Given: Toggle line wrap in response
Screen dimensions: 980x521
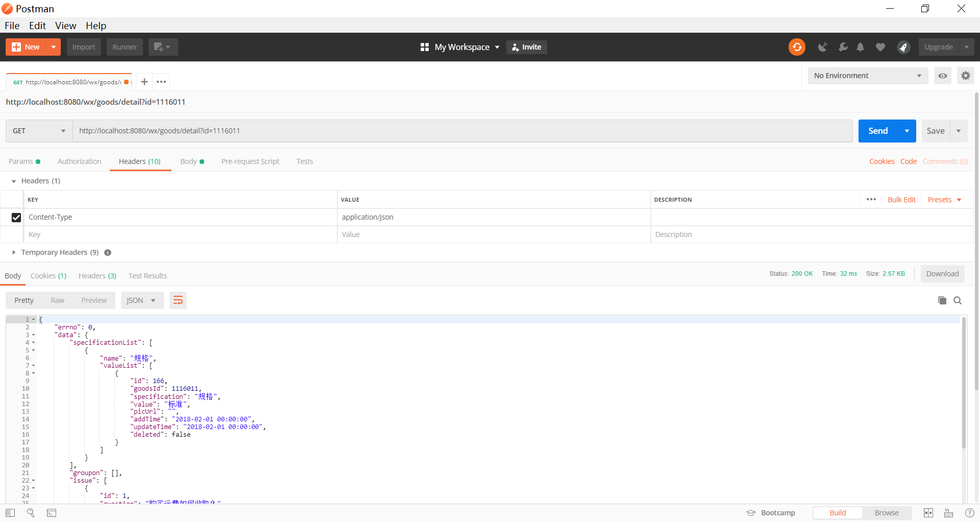Looking at the screenshot, I should pos(178,300).
